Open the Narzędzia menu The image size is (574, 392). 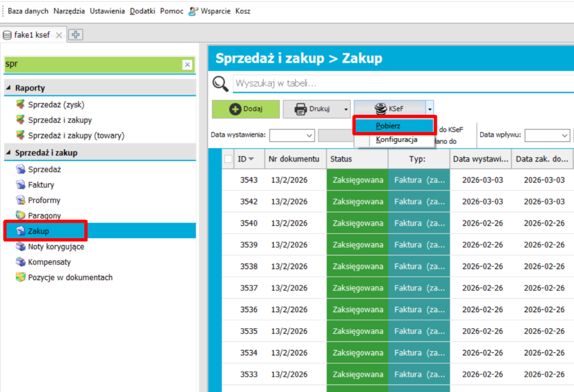(x=69, y=11)
